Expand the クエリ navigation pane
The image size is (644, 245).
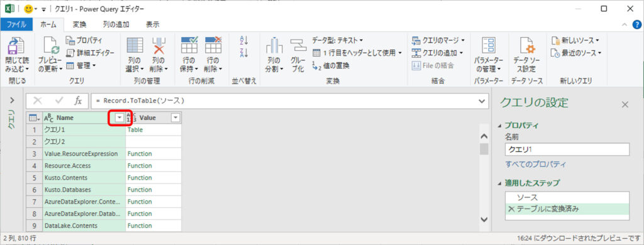point(12,100)
